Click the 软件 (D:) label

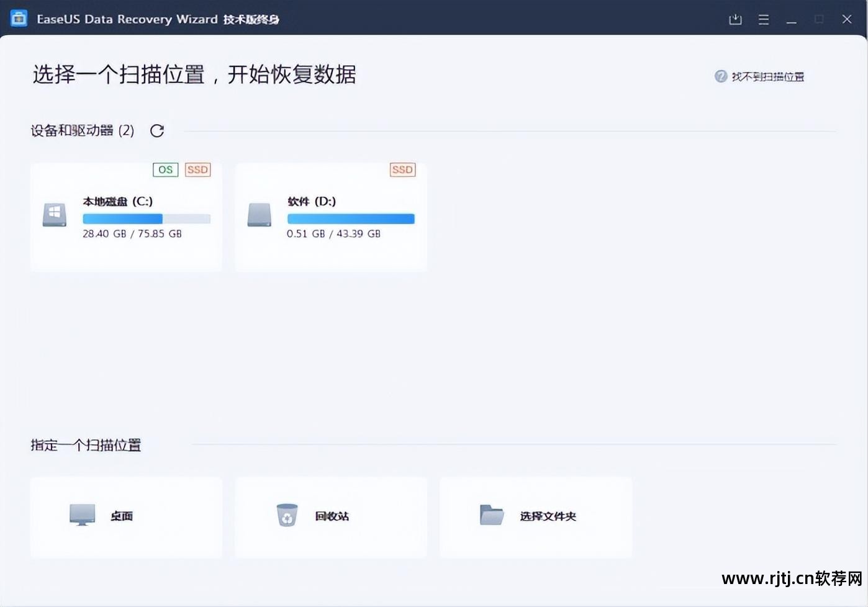tap(312, 201)
